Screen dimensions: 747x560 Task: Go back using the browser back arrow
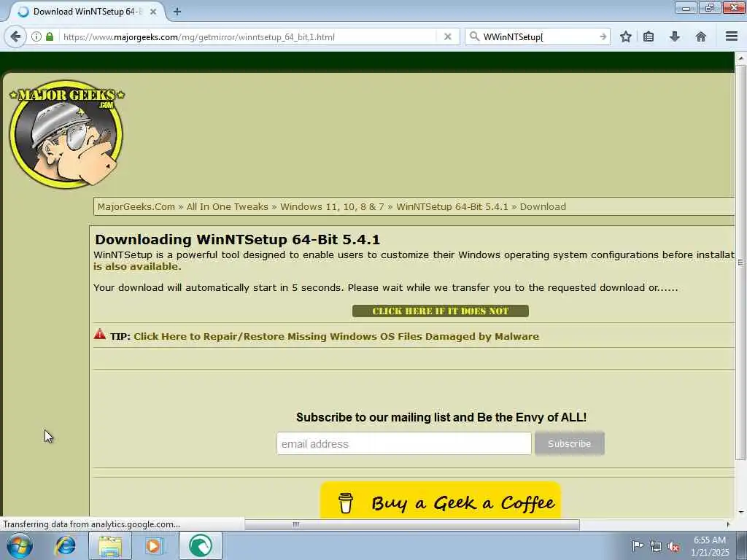click(16, 36)
